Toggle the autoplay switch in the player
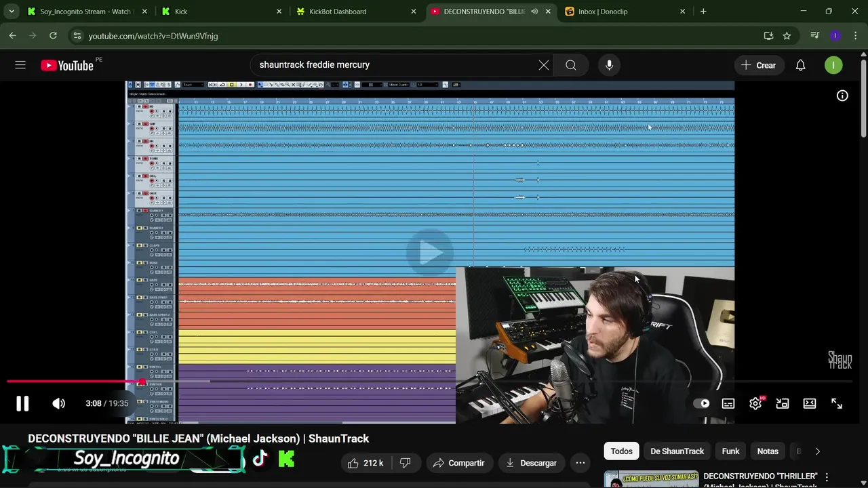Screen dimensions: 868x488 pyautogui.click(x=702, y=403)
